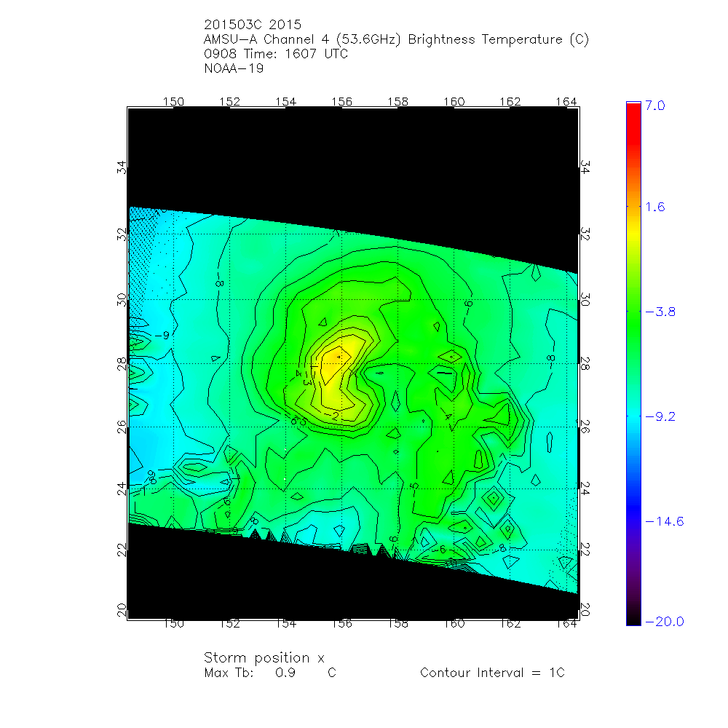The width and height of the screenshot is (728, 728).
Task: Click longitude label "152" on the top axis
Action: click(229, 102)
